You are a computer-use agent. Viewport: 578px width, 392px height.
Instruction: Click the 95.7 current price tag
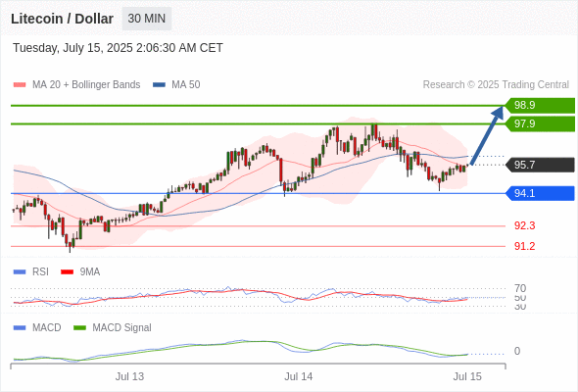pyautogui.click(x=540, y=165)
